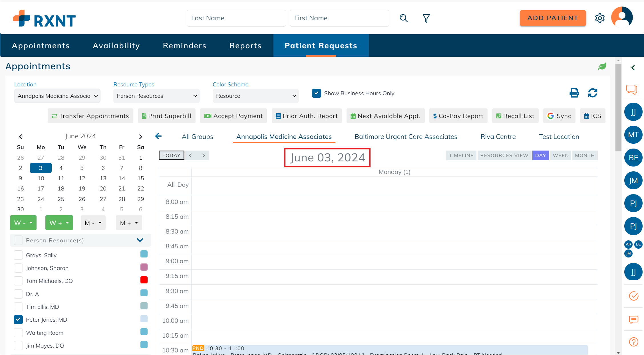
Task: Check the Tom Michaels, DO resource
Action: (x=18, y=281)
